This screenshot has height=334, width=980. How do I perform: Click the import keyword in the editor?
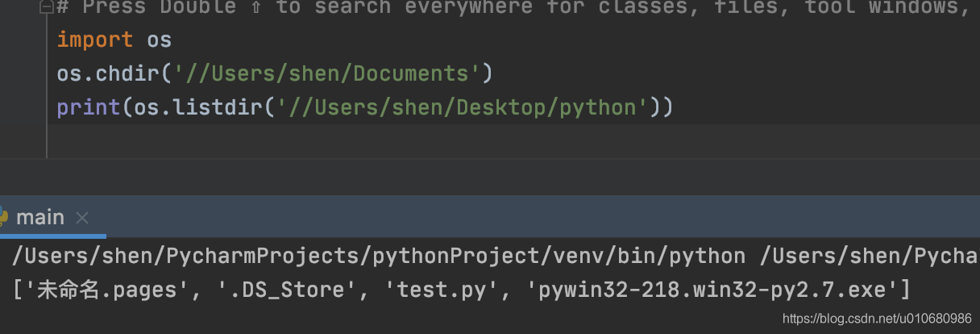point(95,40)
